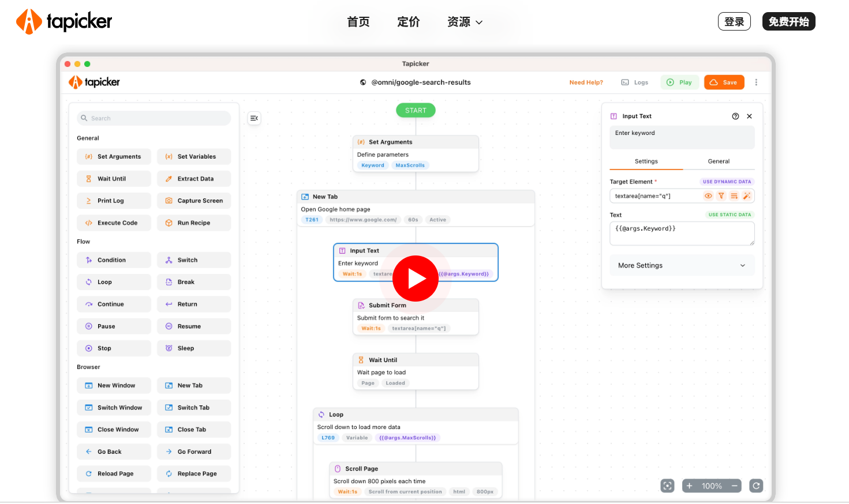
Task: Select the New Tab browser action
Action: click(194, 386)
